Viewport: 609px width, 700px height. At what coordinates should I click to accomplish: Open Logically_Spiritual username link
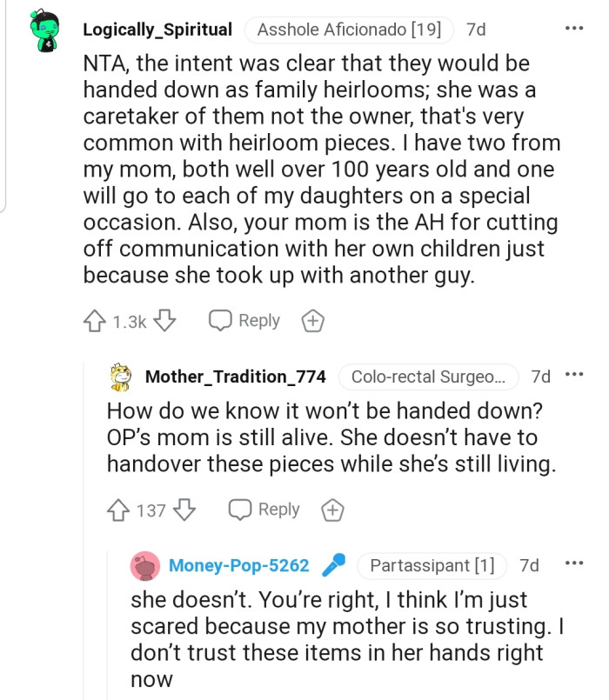157,30
